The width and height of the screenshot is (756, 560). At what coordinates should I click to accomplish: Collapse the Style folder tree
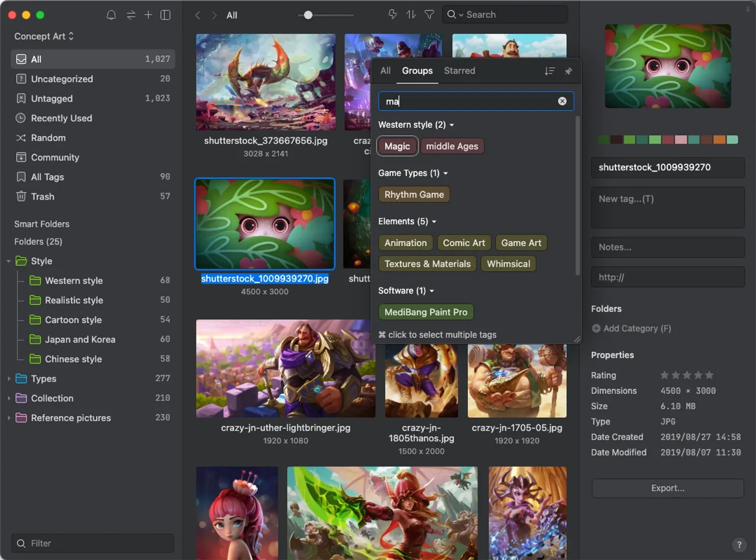click(9, 261)
